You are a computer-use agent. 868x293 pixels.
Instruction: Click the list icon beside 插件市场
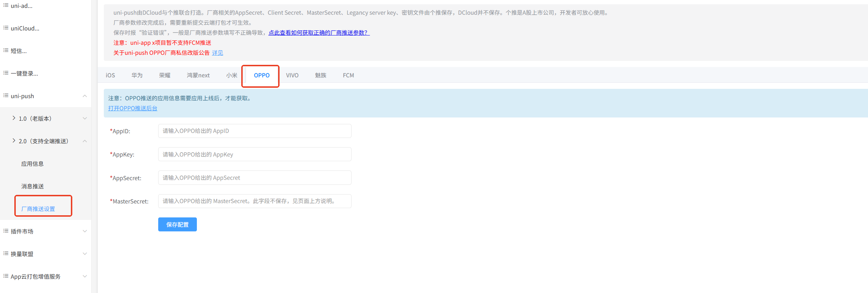point(6,231)
